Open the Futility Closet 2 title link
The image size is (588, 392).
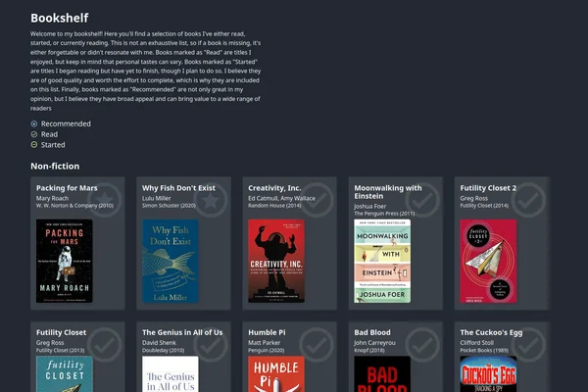tap(488, 187)
